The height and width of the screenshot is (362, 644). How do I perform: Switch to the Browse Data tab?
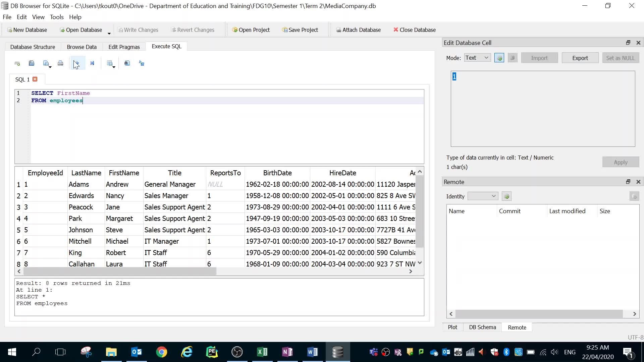pyautogui.click(x=82, y=47)
